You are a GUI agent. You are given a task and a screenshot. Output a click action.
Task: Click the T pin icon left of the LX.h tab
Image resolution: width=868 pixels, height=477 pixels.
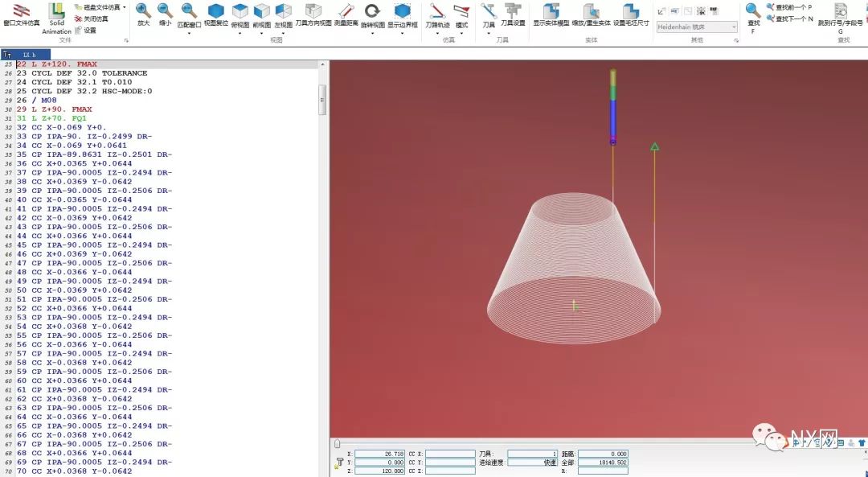pyautogui.click(x=6, y=55)
